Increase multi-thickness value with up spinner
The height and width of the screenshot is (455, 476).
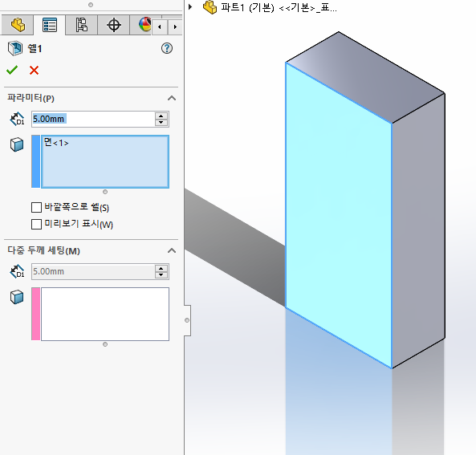(x=161, y=268)
